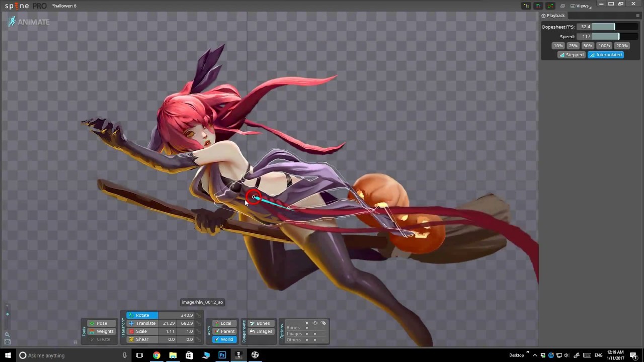Activate the Scale transform tool
Viewport: 644px width, 362px height.
[x=142, y=331]
